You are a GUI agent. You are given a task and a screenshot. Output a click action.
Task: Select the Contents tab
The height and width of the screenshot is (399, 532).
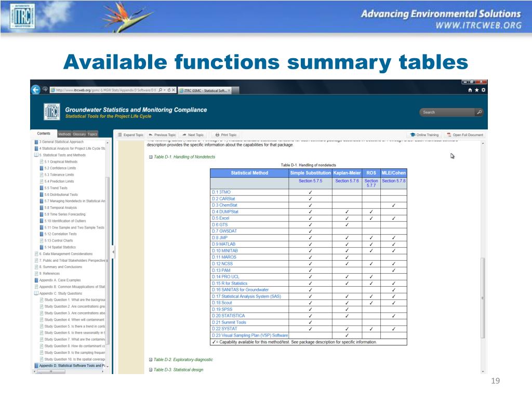pyautogui.click(x=44, y=134)
